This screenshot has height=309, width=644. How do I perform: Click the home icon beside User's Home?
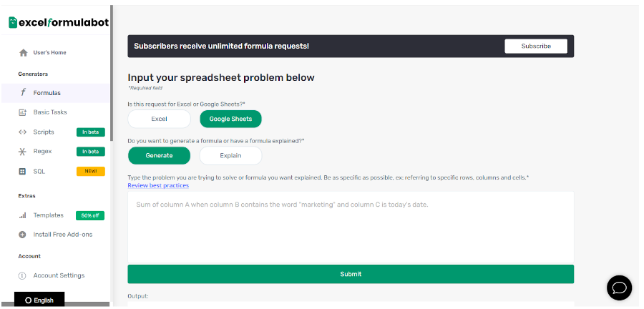coord(24,52)
